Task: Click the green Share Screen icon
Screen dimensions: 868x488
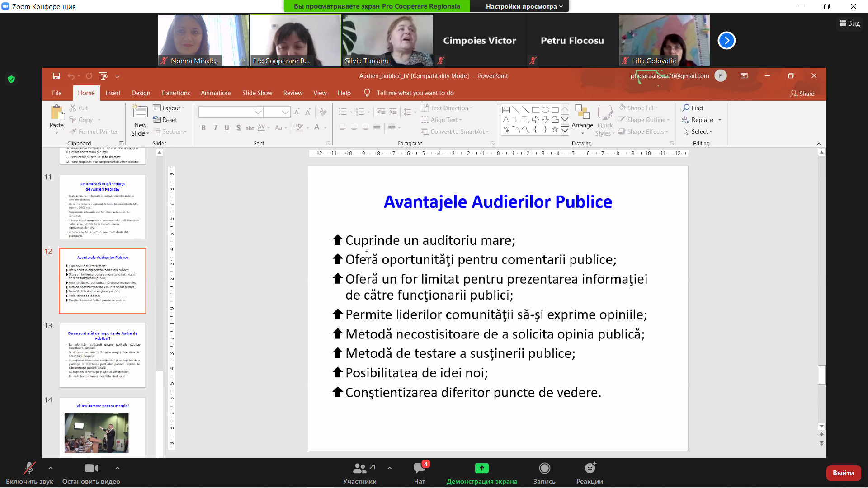Action: (x=481, y=468)
